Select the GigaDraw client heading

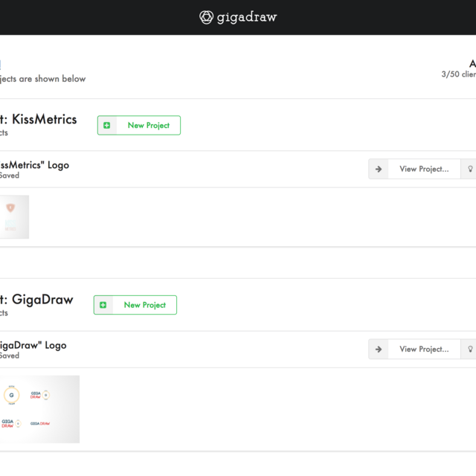[36, 300]
